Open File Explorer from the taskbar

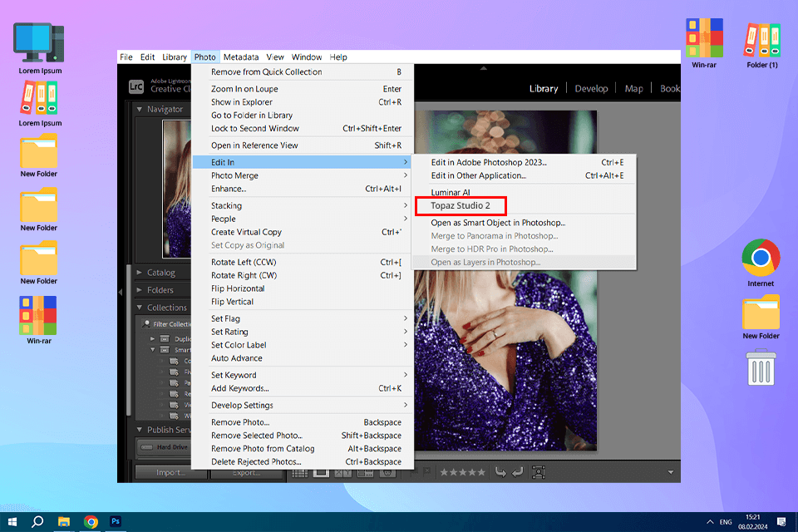click(x=64, y=522)
